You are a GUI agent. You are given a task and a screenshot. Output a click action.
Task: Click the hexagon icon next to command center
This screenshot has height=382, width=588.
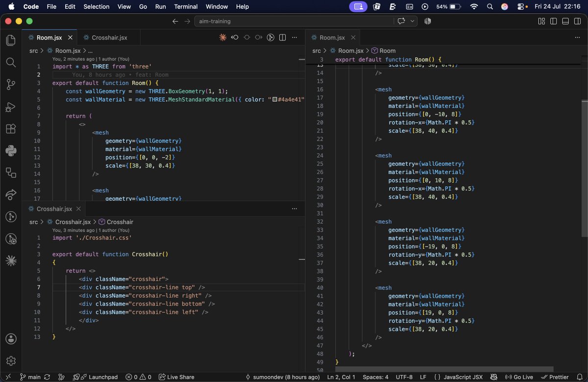427,21
